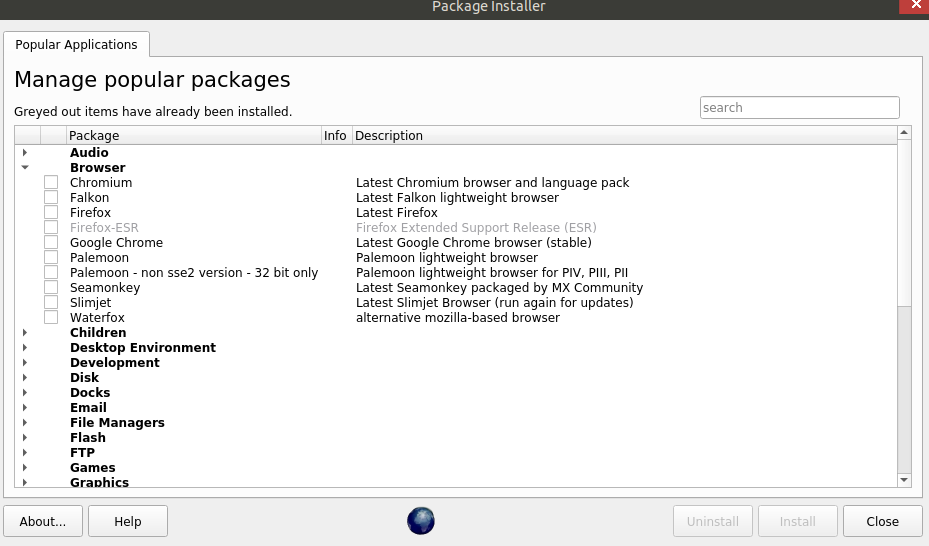Viewport: 929px width, 546px height.
Task: Close the window with the red X
Action: pos(915,5)
